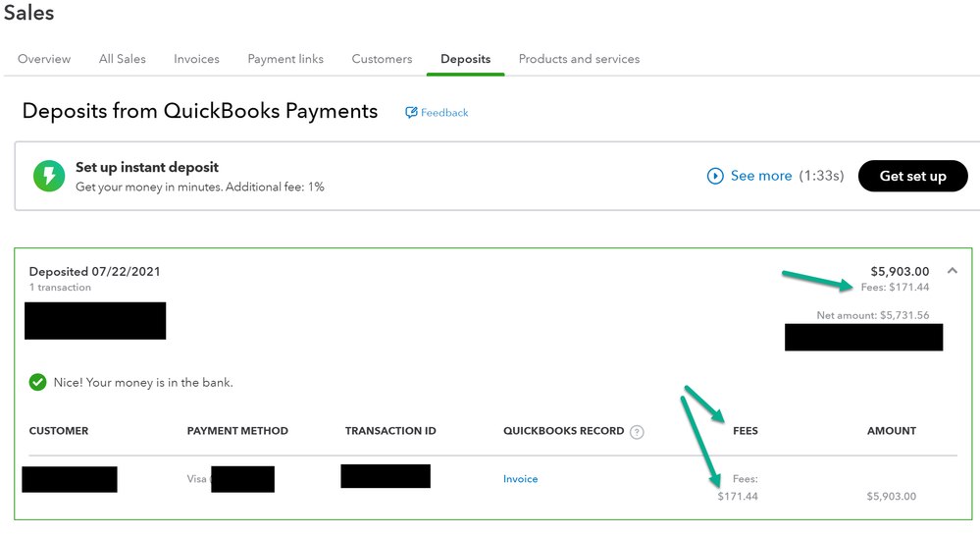Image resolution: width=980 pixels, height=537 pixels.
Task: Select the Deposits tab
Action: 466,59
